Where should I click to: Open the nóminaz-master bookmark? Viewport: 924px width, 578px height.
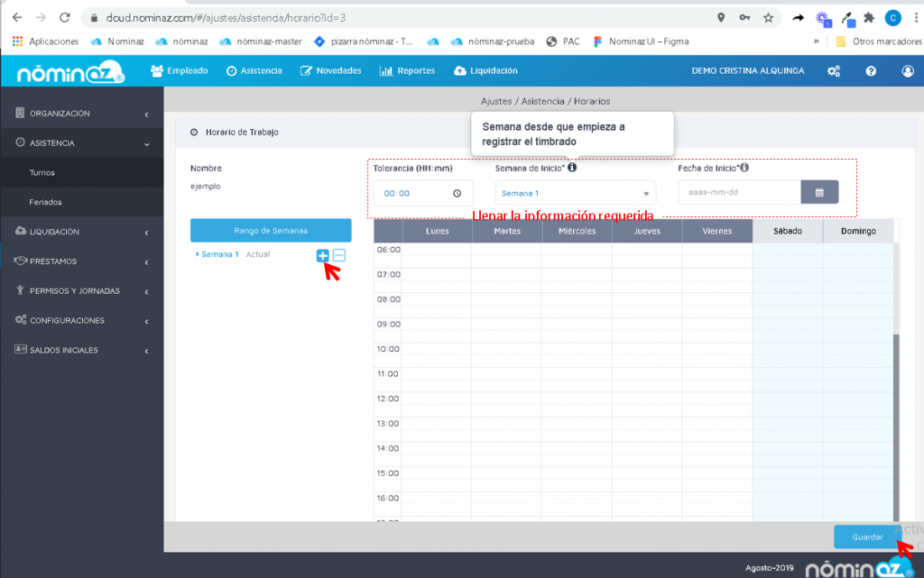(261, 41)
